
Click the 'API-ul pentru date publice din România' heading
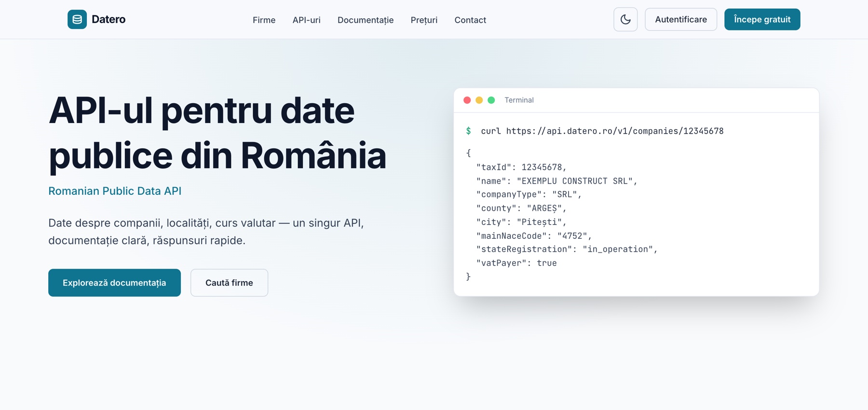pos(217,133)
